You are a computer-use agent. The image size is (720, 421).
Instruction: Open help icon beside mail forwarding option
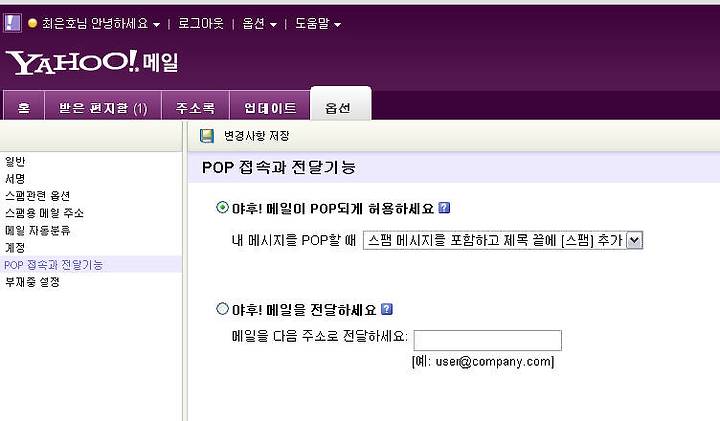coord(387,309)
